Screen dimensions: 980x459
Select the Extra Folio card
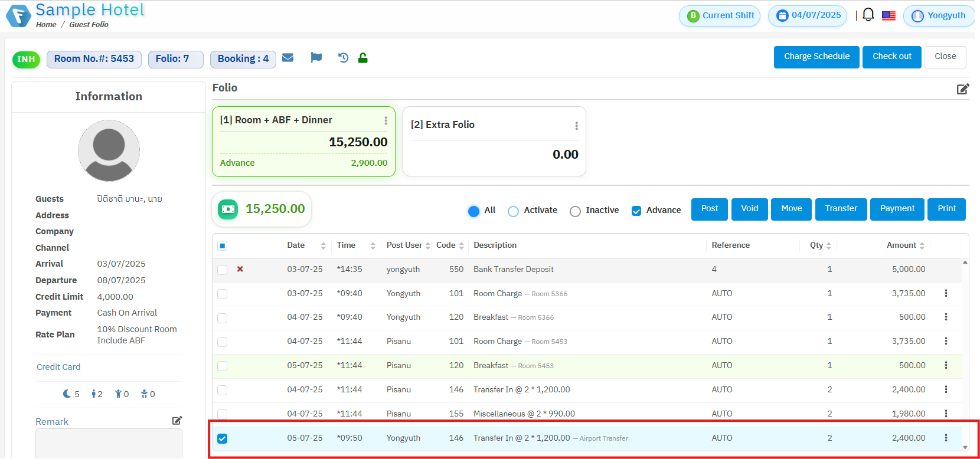pos(494,142)
